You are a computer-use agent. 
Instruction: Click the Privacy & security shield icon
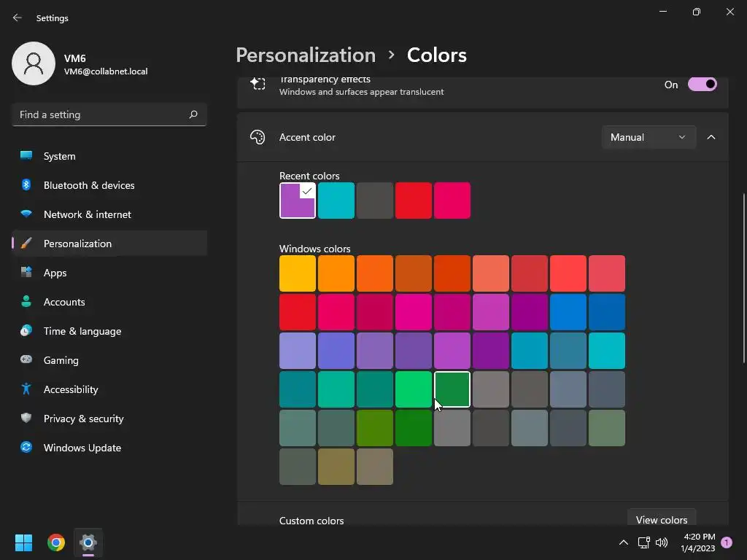26,419
